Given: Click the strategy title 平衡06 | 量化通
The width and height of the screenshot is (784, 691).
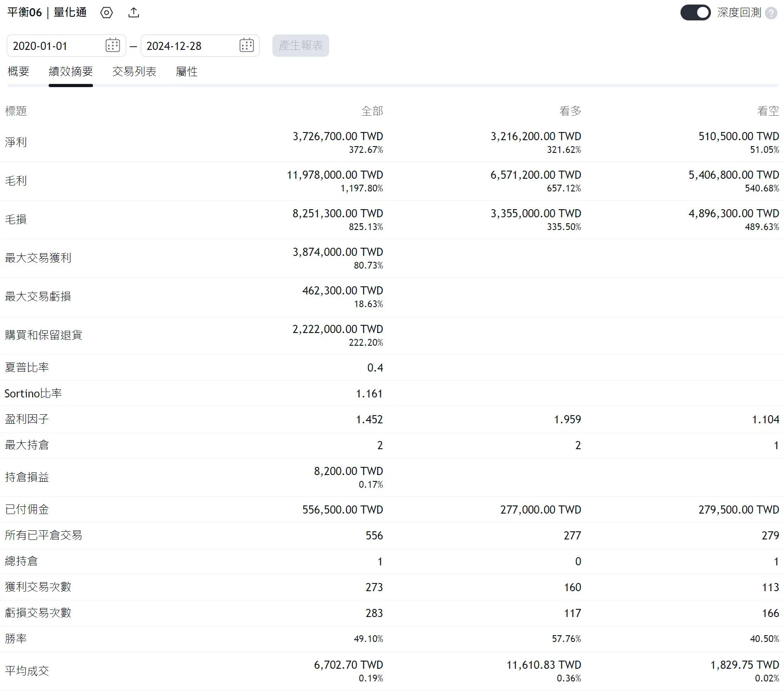Looking at the screenshot, I should coord(47,12).
